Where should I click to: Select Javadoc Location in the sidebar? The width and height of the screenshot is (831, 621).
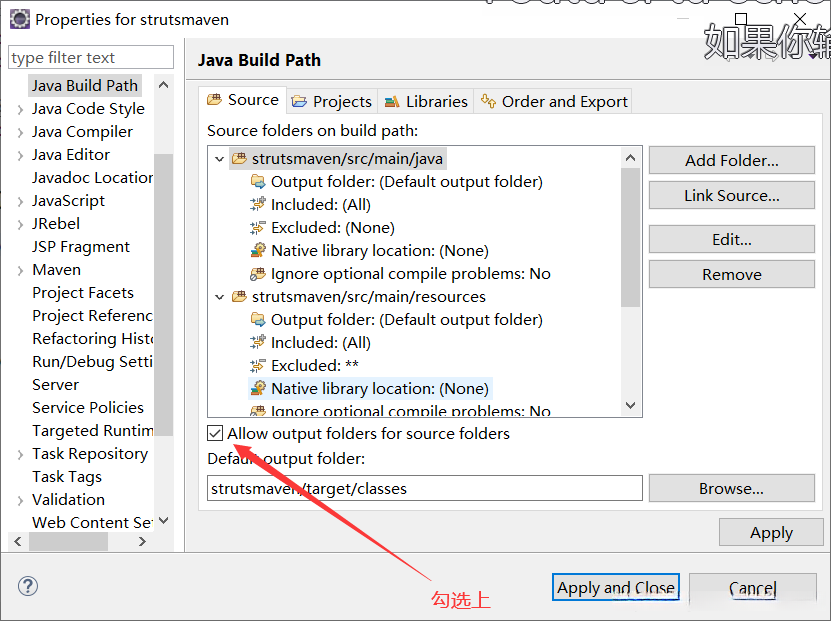(92, 178)
